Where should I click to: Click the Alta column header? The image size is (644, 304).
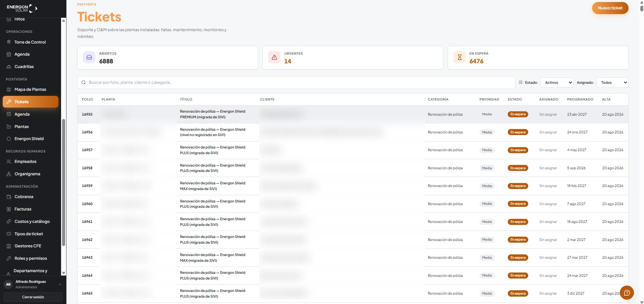(606, 100)
